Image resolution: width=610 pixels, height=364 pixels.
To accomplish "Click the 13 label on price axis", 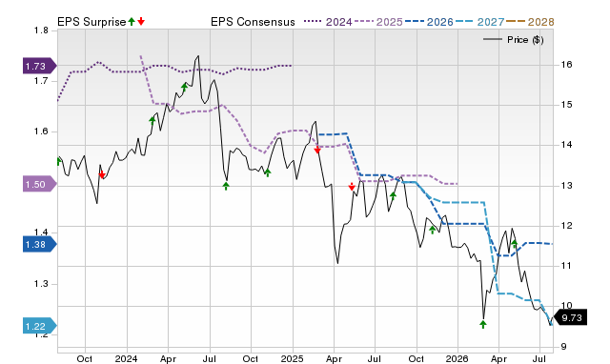I will [567, 186].
